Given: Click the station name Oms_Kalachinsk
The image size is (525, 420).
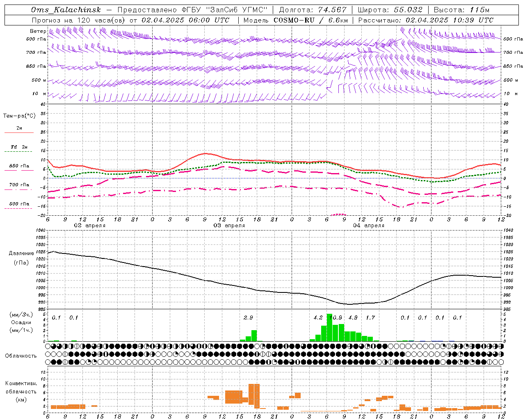Looking at the screenshot, I should [66, 10].
